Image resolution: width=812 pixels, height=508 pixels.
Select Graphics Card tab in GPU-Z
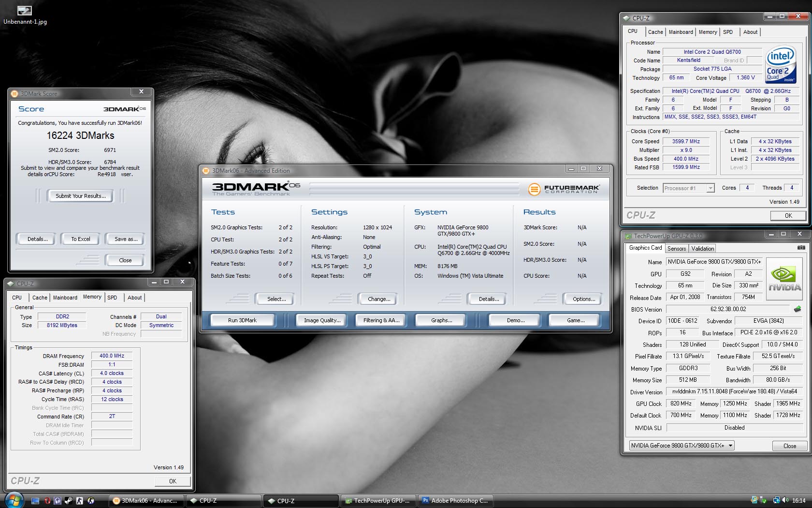tap(645, 248)
